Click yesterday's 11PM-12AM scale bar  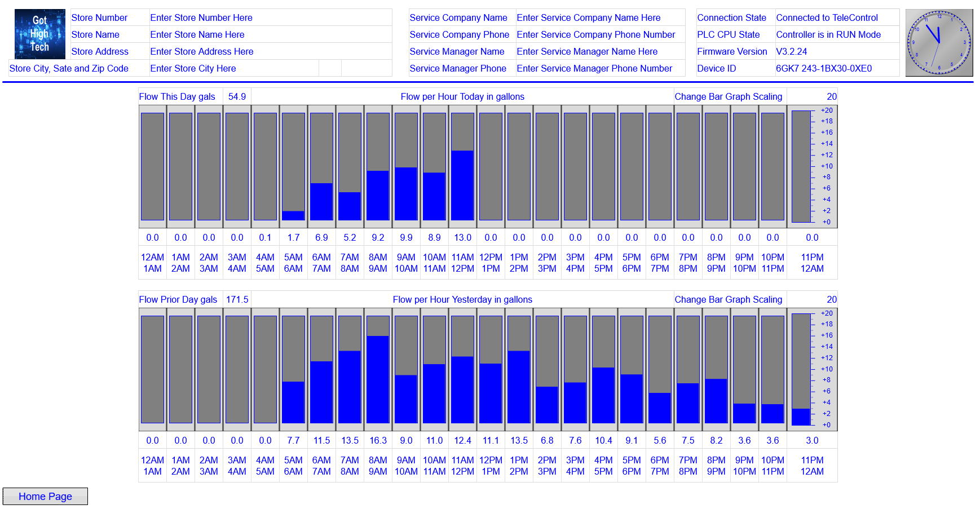click(801, 369)
